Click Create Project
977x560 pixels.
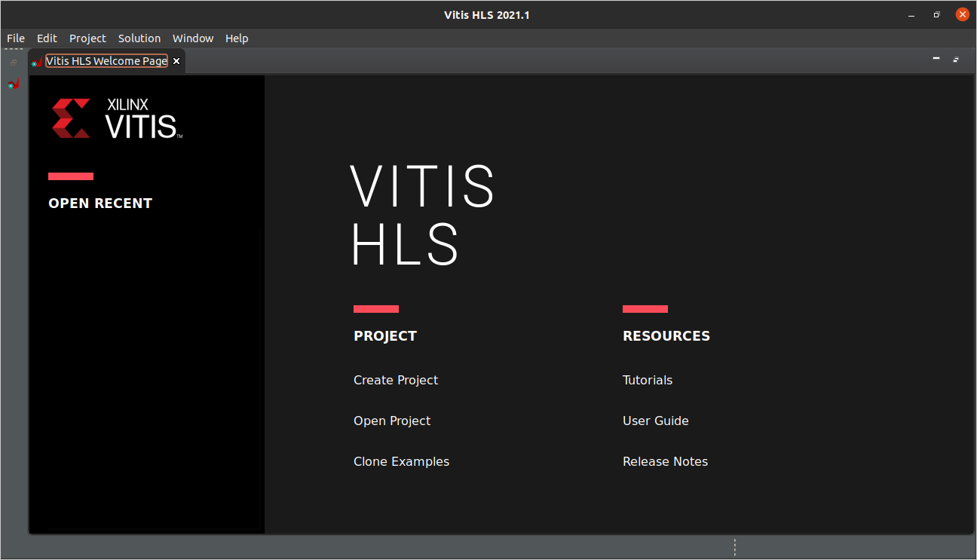[396, 380]
